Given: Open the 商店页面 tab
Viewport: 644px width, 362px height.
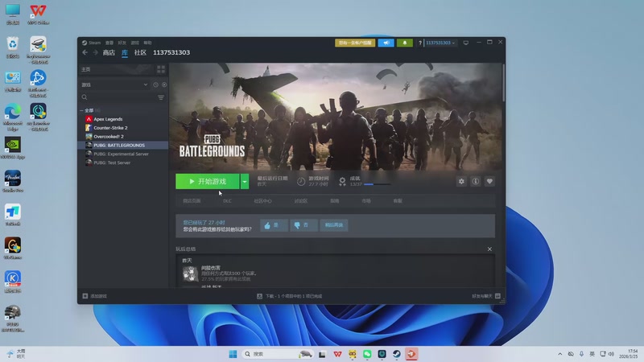Looking at the screenshot, I should coord(192,201).
